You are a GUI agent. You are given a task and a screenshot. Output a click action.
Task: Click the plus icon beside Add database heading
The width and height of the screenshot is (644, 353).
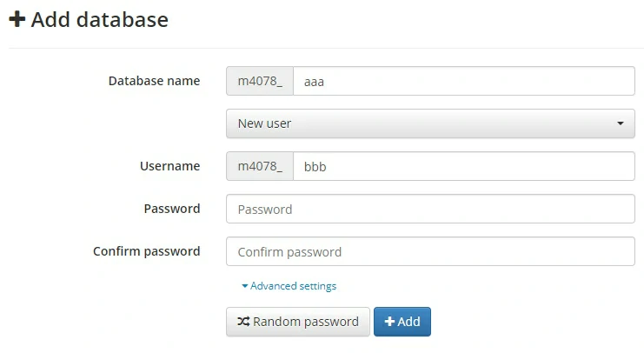pos(17,19)
